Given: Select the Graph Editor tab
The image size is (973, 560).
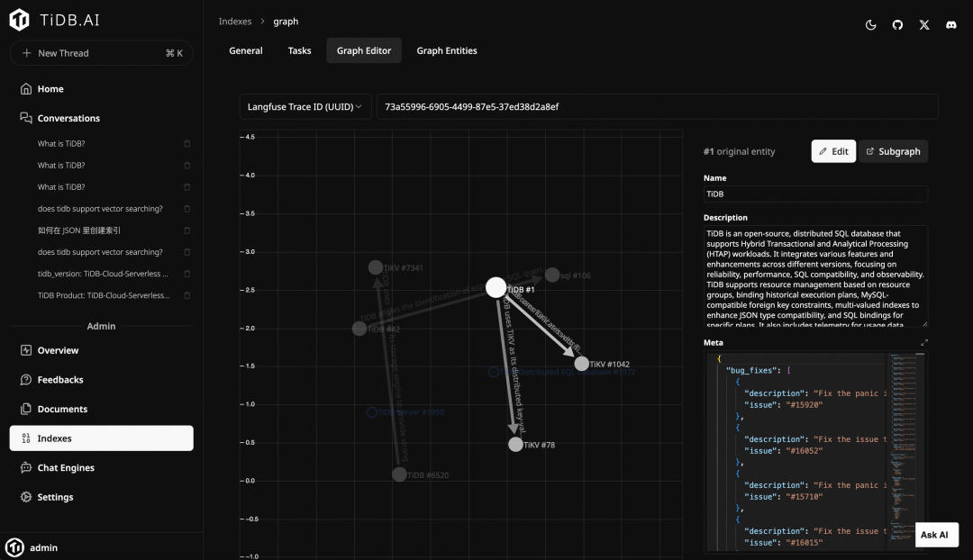Looking at the screenshot, I should coord(364,50).
